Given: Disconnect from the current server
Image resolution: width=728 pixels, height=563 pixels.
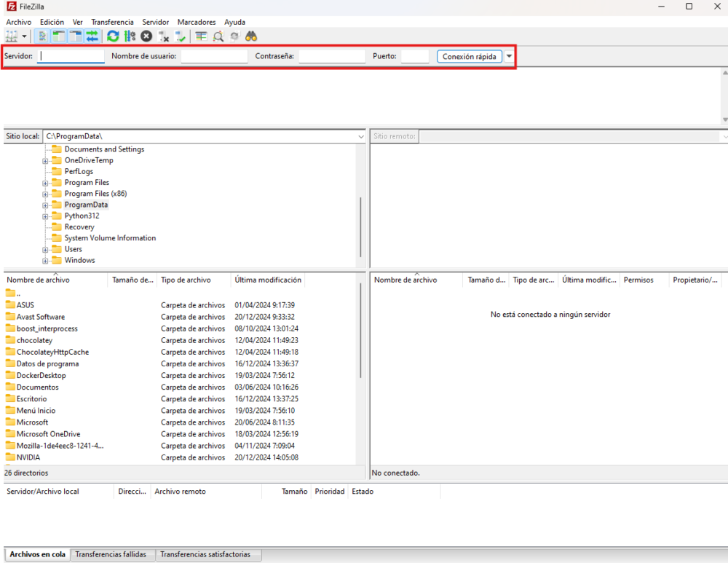Looking at the screenshot, I should (163, 36).
